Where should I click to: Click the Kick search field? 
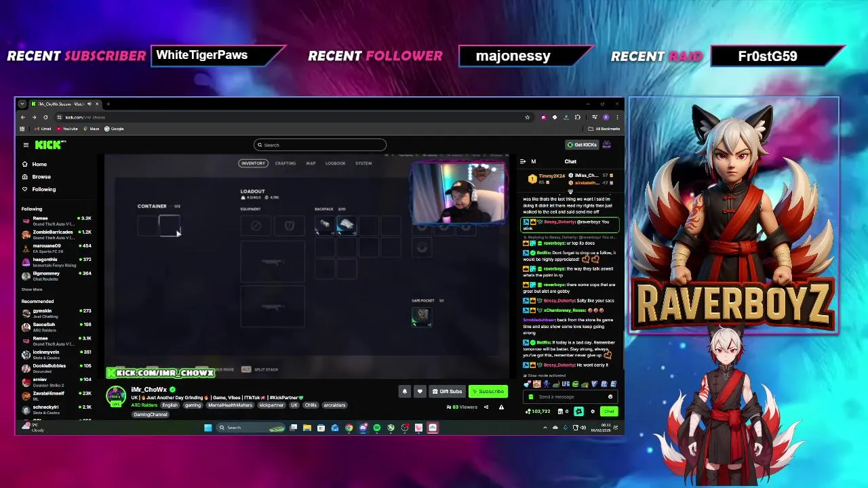(320, 145)
